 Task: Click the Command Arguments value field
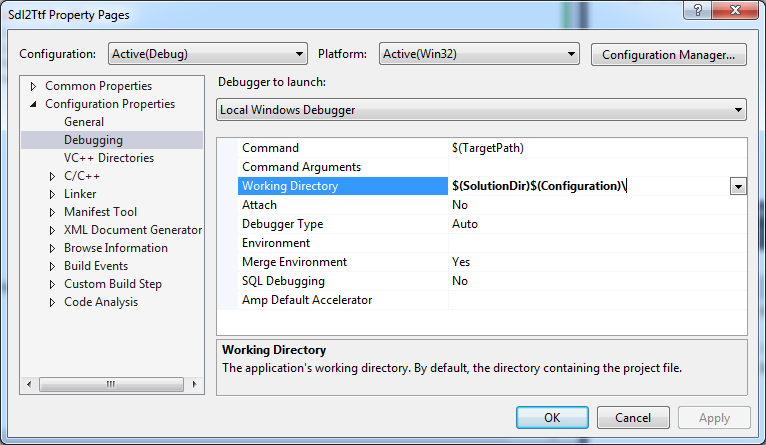pos(597,167)
